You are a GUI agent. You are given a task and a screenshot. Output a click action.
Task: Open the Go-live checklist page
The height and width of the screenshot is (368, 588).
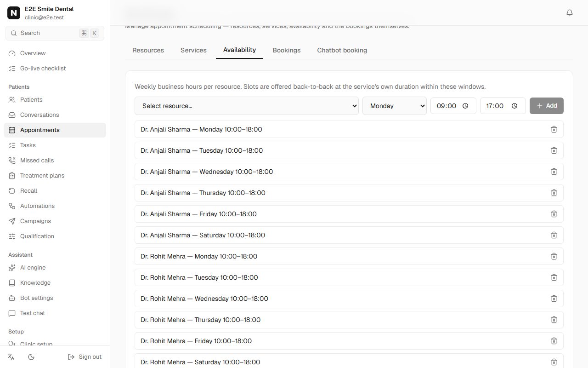pyautogui.click(x=55, y=69)
